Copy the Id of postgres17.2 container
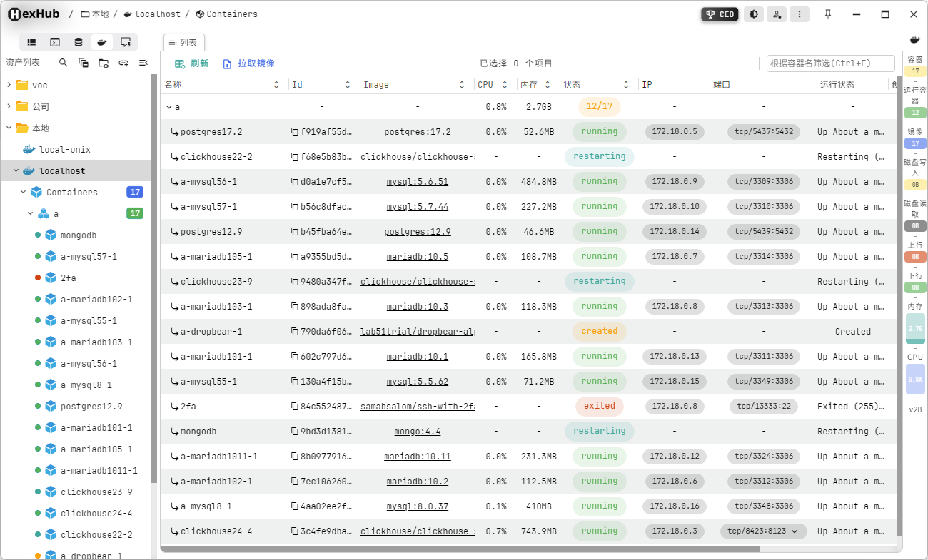 click(294, 132)
